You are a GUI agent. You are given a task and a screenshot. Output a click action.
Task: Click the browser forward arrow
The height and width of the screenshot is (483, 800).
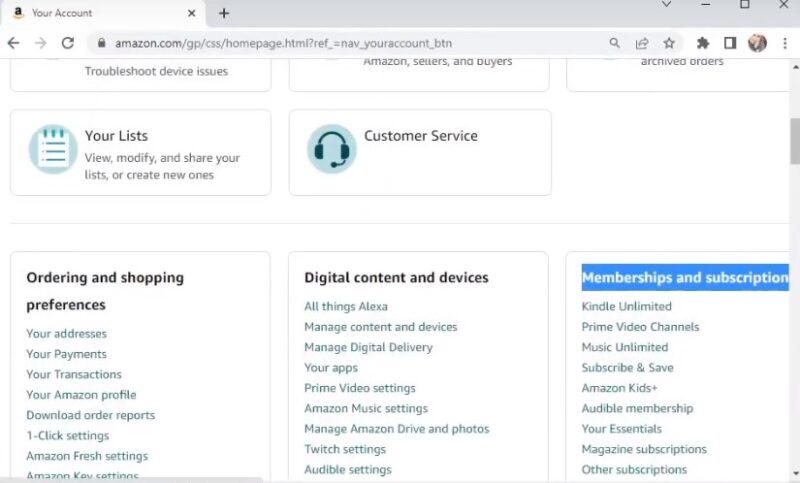[40, 43]
